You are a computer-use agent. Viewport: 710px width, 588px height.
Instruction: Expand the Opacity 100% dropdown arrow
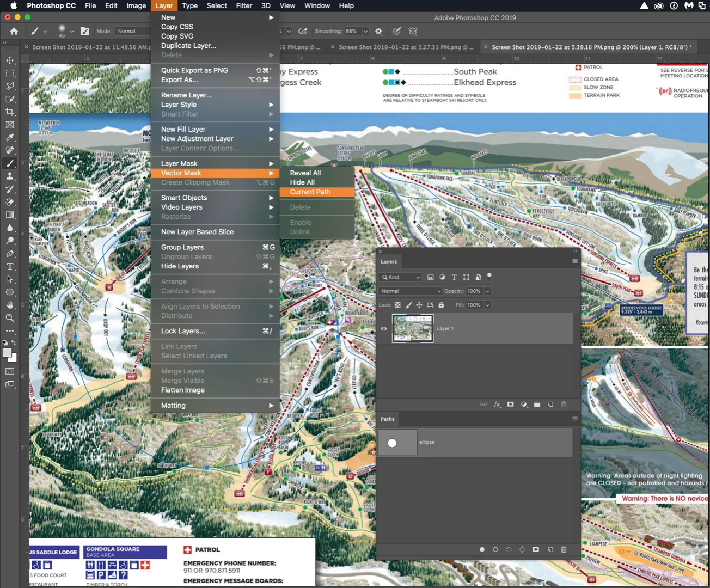point(487,291)
